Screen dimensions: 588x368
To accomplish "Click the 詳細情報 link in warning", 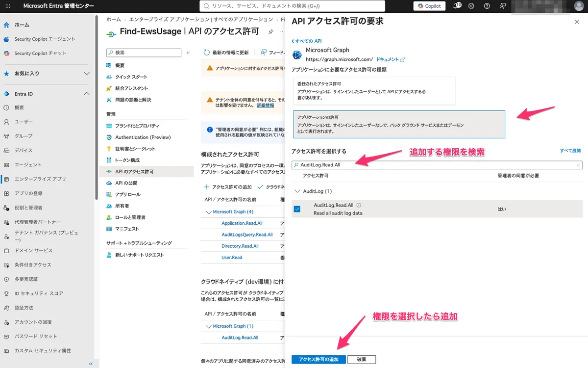I will (266, 105).
